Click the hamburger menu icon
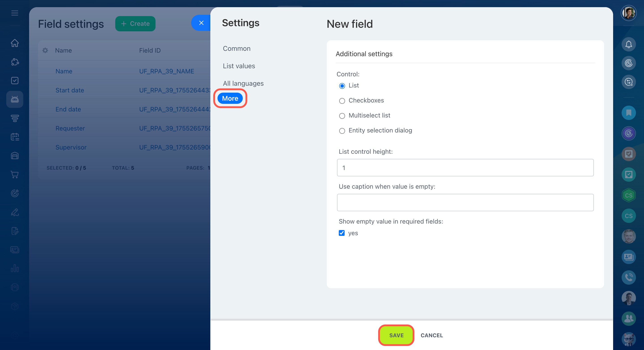This screenshot has width=644, height=350. coord(15,13)
